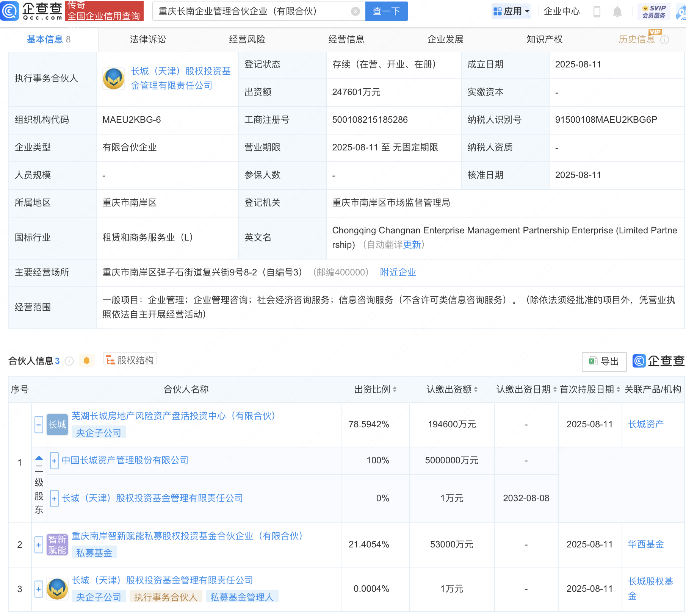Select the tax ID 91500108MAEU2KBG6P
The width and height of the screenshot is (686, 616).
[x=606, y=120]
